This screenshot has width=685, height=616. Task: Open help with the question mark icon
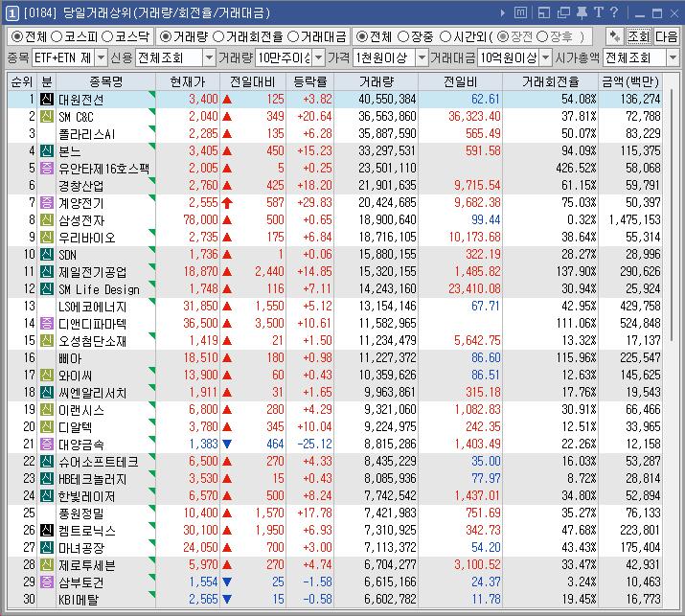[614, 12]
